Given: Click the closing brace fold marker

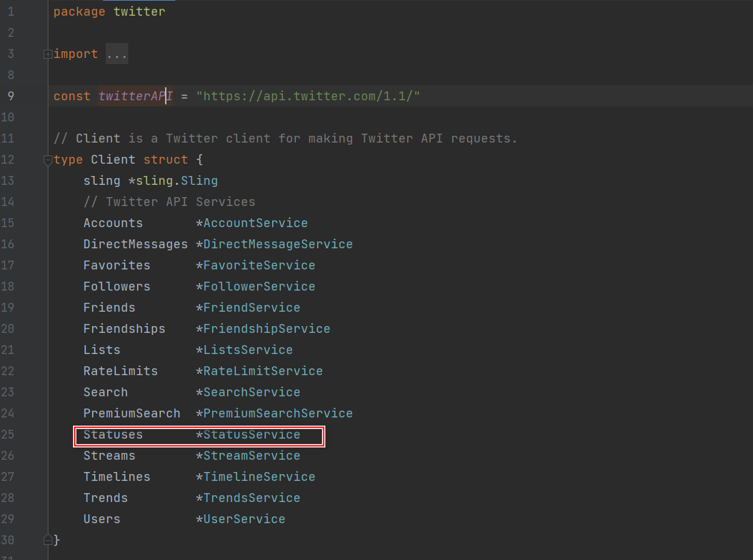Looking at the screenshot, I should 48,540.
